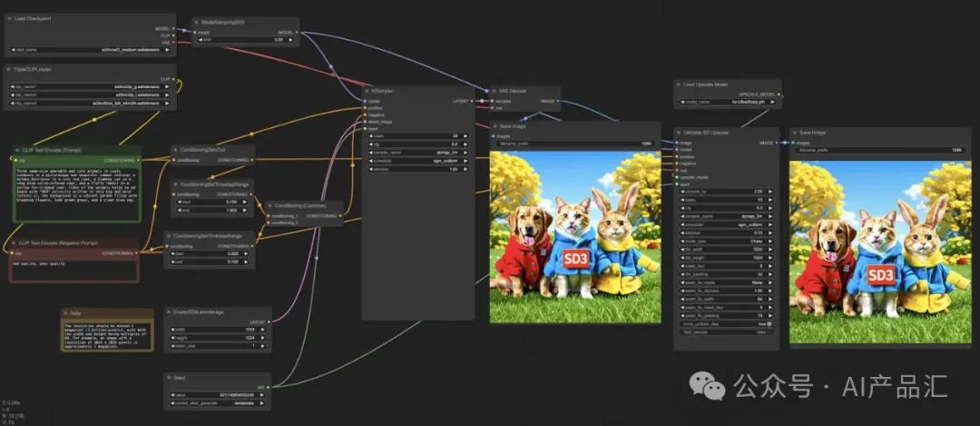Open sampler_name dropdown in KSampler
Image resolution: width=980 pixels, height=426 pixels.
(x=417, y=153)
